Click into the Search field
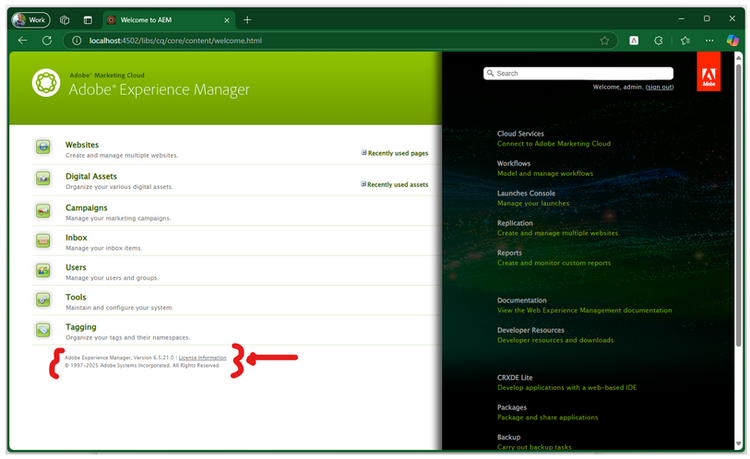The image size is (750, 459). pos(578,73)
